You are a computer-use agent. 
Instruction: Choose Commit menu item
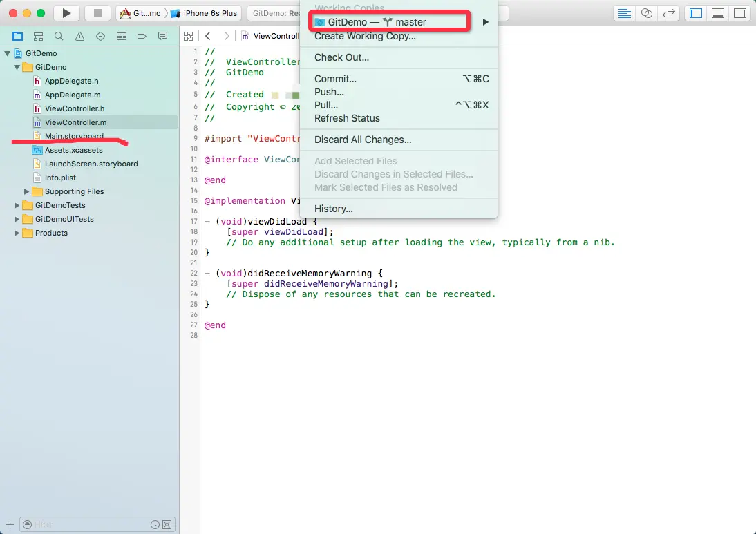tap(398, 79)
